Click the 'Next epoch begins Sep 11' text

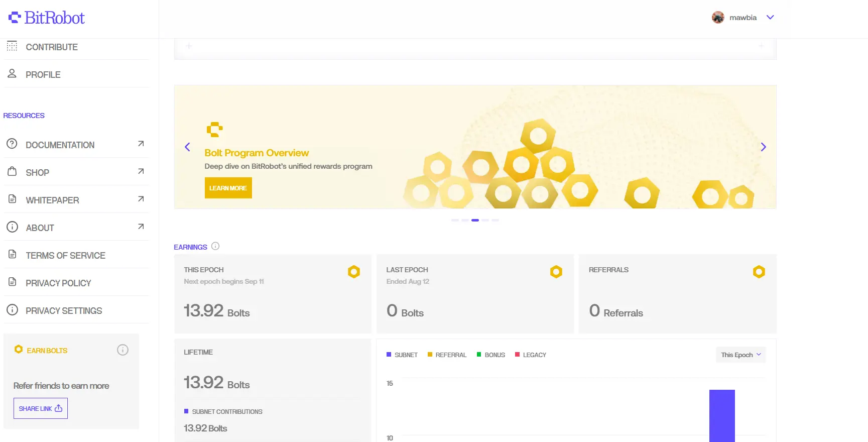point(224,281)
